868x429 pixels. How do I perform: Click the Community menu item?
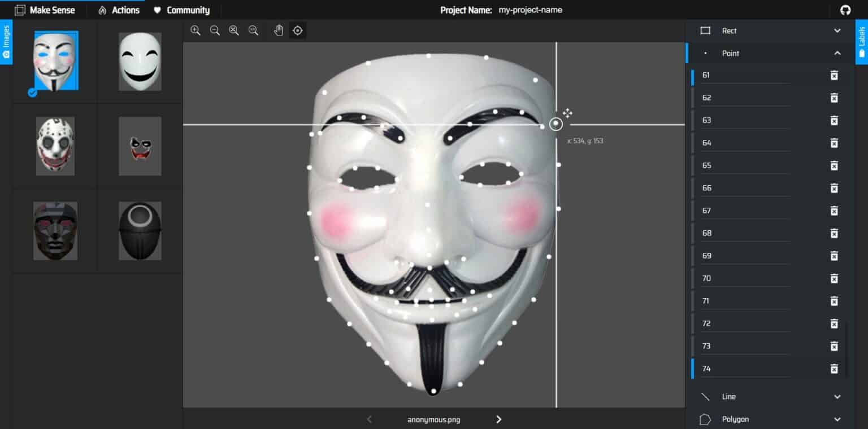(x=183, y=10)
